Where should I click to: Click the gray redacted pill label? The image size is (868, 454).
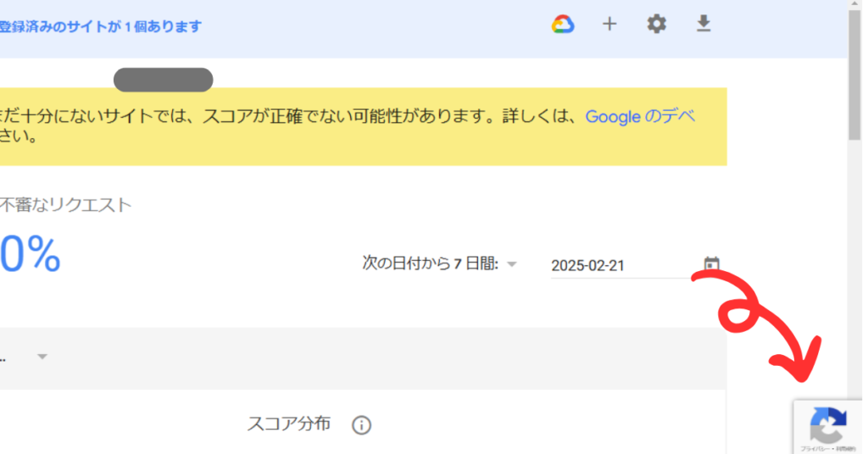[x=163, y=80]
